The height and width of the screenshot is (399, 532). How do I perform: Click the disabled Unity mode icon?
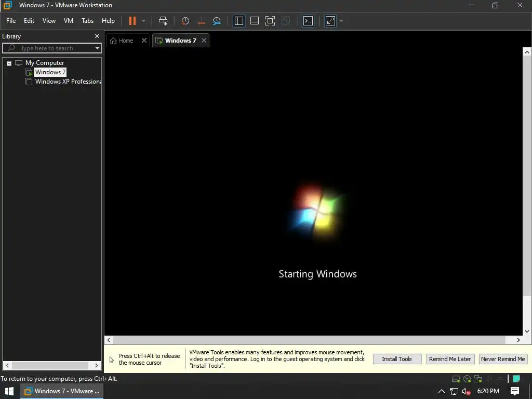286,21
